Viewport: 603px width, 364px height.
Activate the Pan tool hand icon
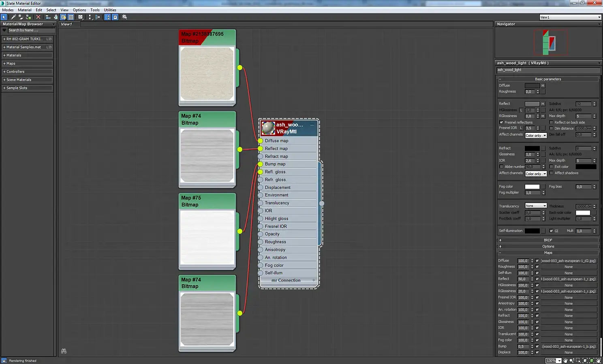(565, 360)
